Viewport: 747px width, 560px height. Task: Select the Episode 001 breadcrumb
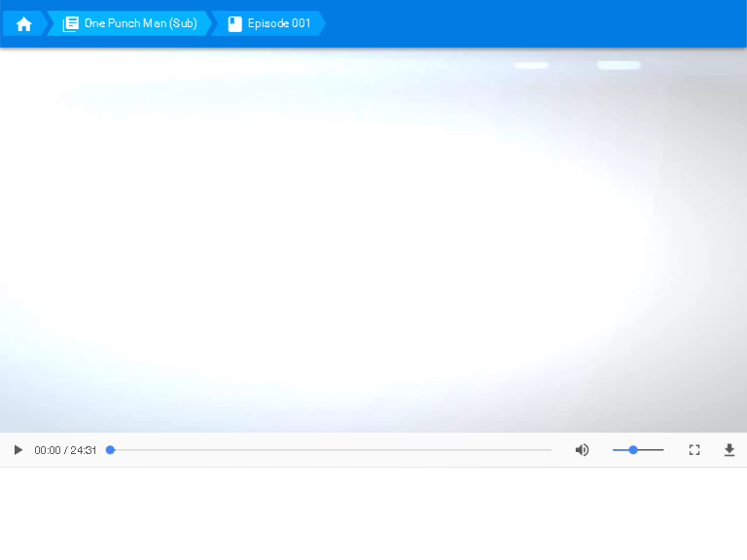click(269, 23)
